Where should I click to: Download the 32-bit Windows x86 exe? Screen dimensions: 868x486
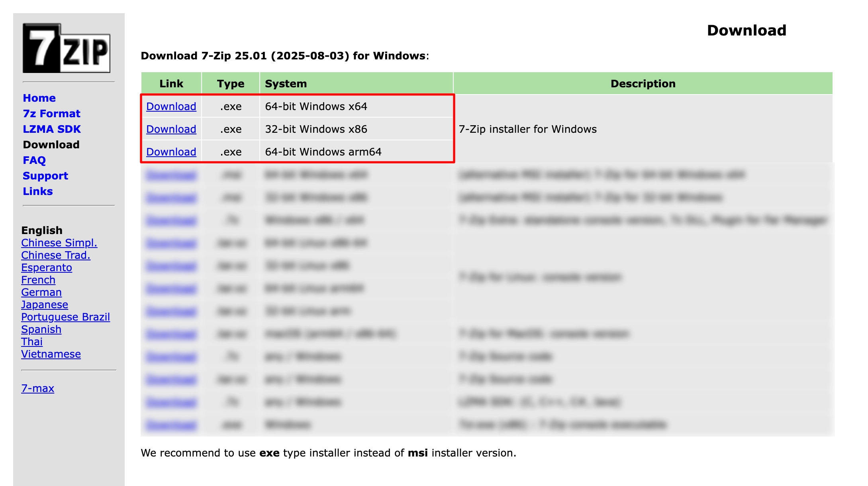pos(171,129)
